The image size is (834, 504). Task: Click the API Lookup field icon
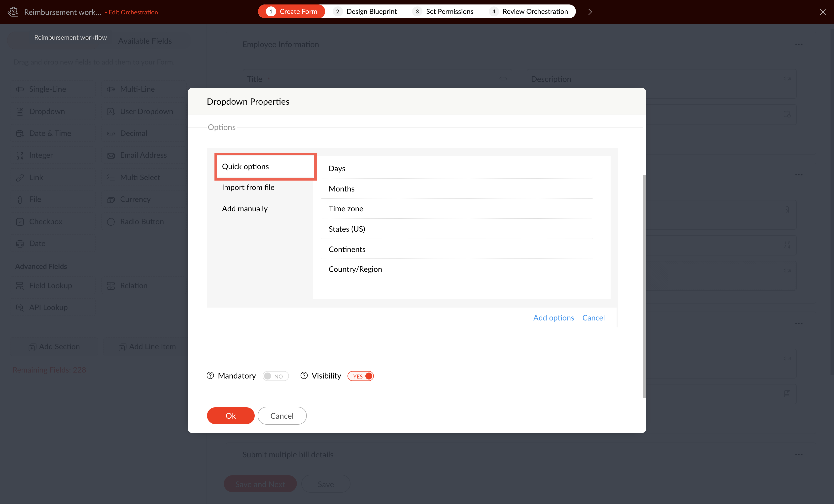coord(20,308)
